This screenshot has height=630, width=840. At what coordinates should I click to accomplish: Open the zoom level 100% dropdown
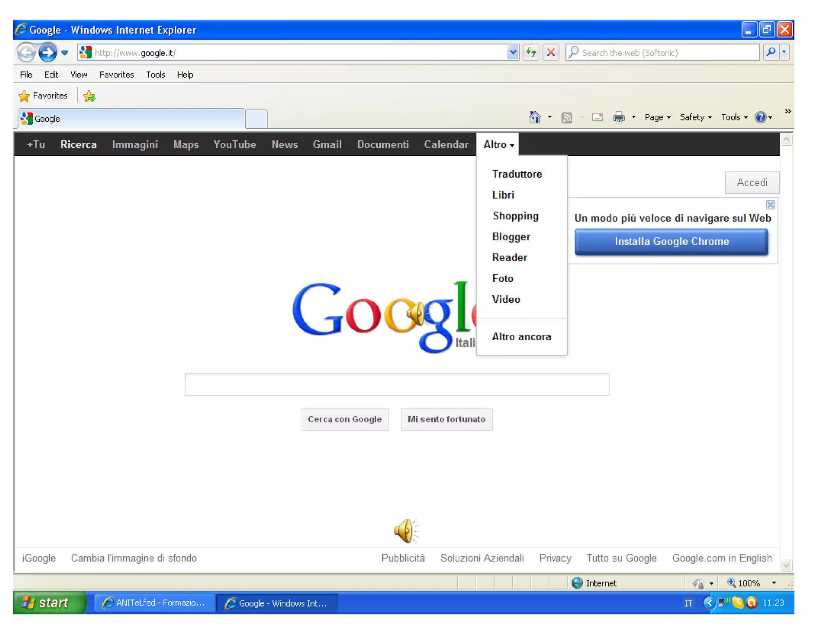774,583
